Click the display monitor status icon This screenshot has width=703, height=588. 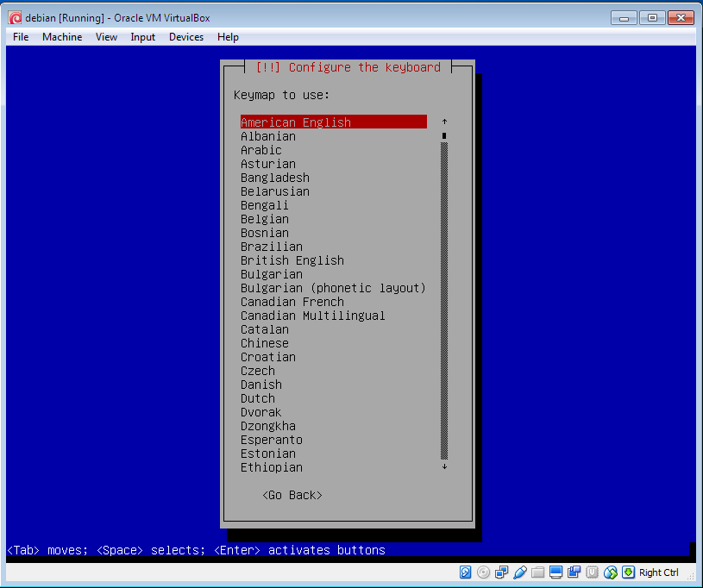tap(556, 572)
